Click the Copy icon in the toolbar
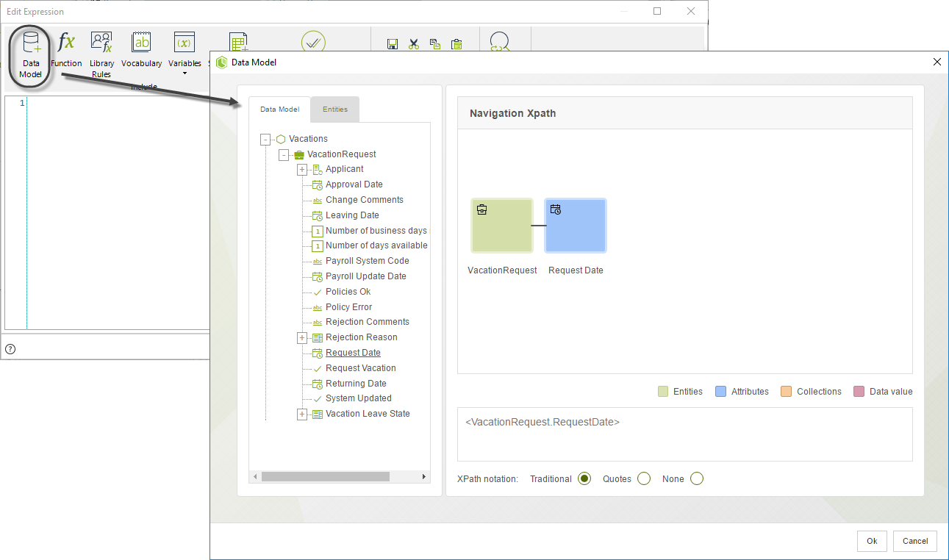Image resolution: width=949 pixels, height=560 pixels. click(435, 44)
